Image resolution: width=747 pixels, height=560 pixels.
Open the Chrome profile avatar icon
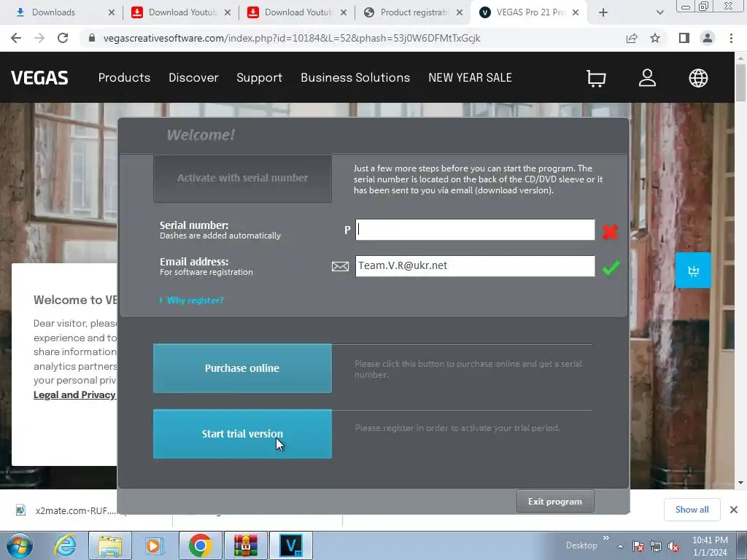[708, 38]
